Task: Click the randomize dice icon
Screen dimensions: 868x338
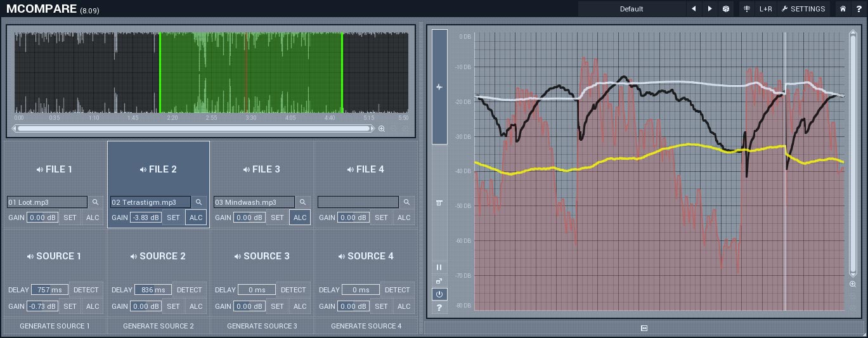Action: [726, 9]
